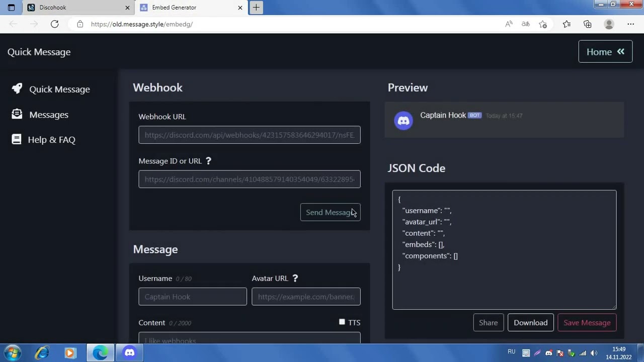The width and height of the screenshot is (644, 362).
Task: Click the Download button
Action: [x=531, y=323]
